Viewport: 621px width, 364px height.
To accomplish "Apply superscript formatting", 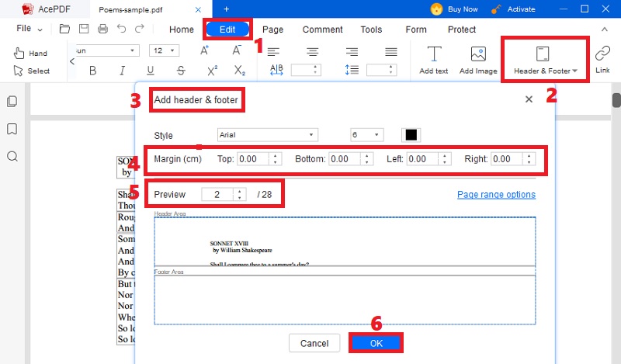I will (x=212, y=71).
